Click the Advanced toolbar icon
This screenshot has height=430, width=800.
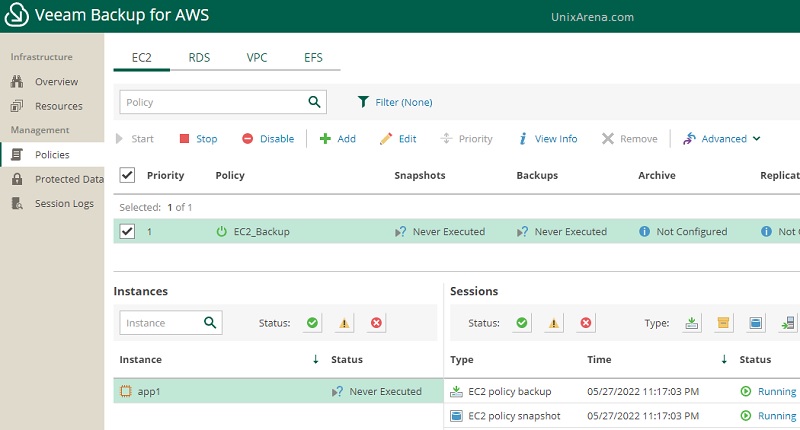(x=689, y=139)
